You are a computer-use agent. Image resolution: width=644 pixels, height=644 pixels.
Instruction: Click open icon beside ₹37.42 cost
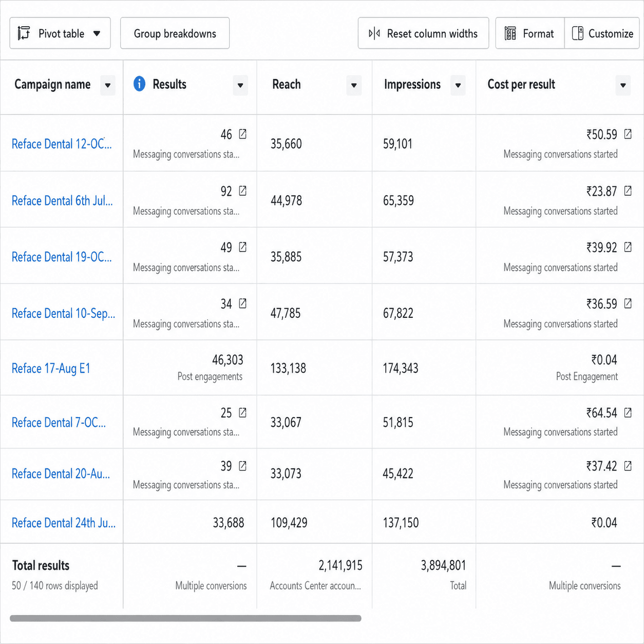click(x=628, y=466)
